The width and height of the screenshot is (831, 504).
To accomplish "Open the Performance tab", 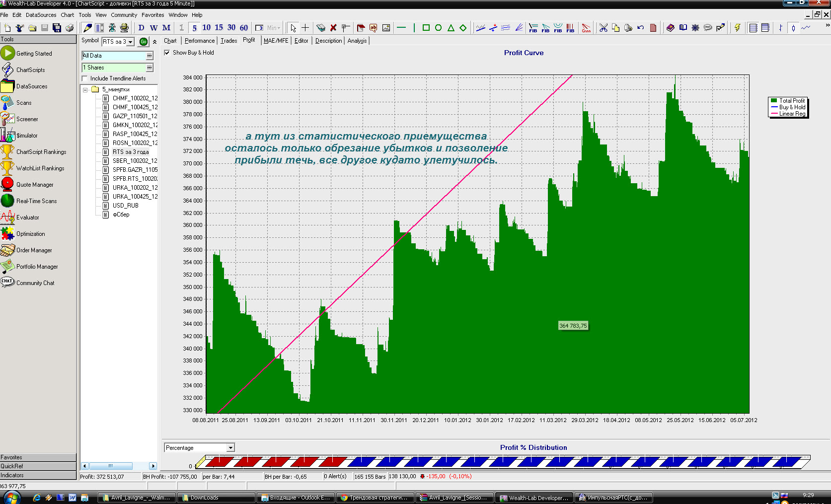I will [x=200, y=41].
